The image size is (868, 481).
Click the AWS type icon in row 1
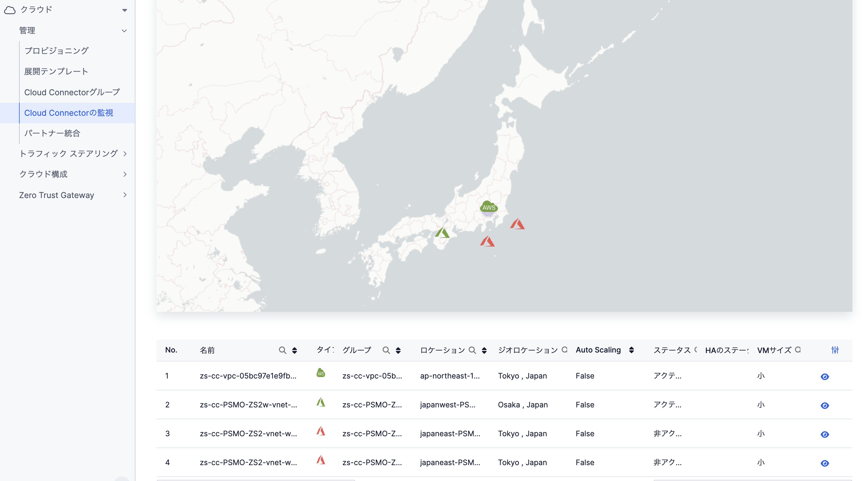(x=321, y=373)
